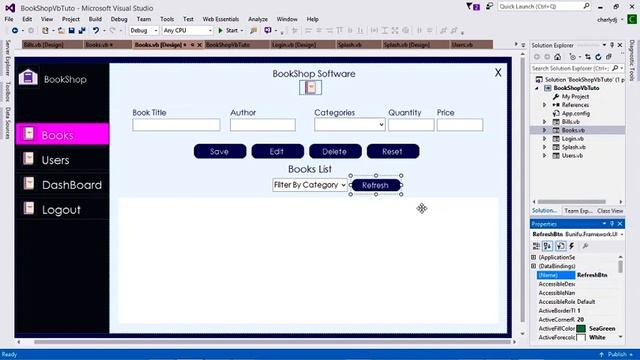Click Sync with Active Document icon
Image resolution: width=640 pixels, height=360 pixels.
click(588, 57)
